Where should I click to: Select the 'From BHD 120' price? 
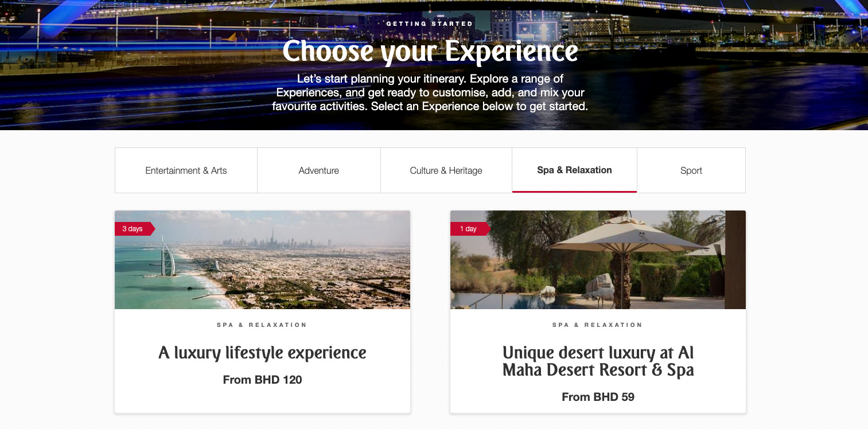pos(262,380)
